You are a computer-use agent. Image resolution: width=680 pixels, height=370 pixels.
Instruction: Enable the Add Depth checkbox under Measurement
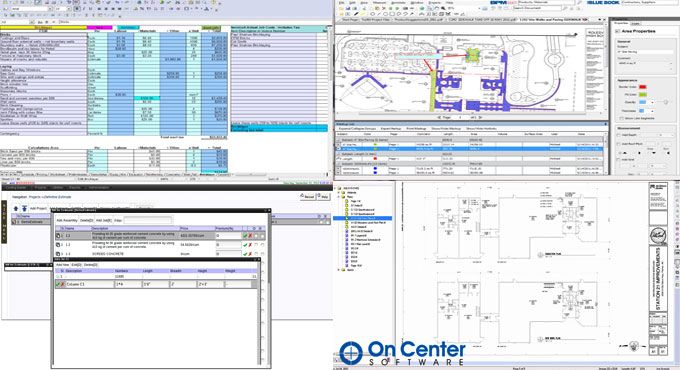pyautogui.click(x=619, y=135)
